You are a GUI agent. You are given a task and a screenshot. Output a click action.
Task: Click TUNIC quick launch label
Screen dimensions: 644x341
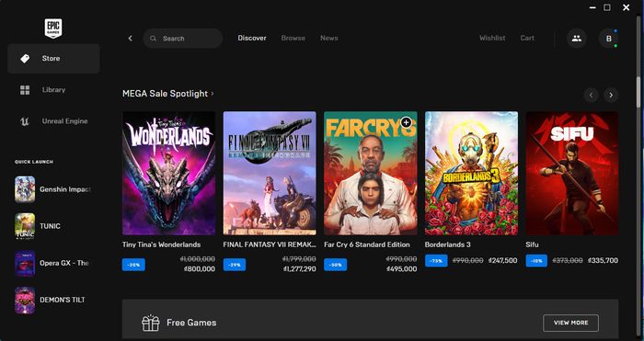(x=50, y=226)
